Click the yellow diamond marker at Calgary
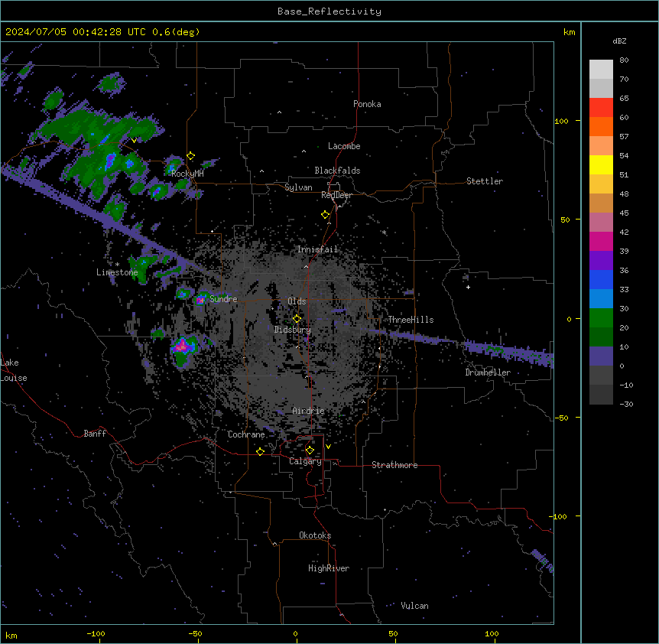 310,450
